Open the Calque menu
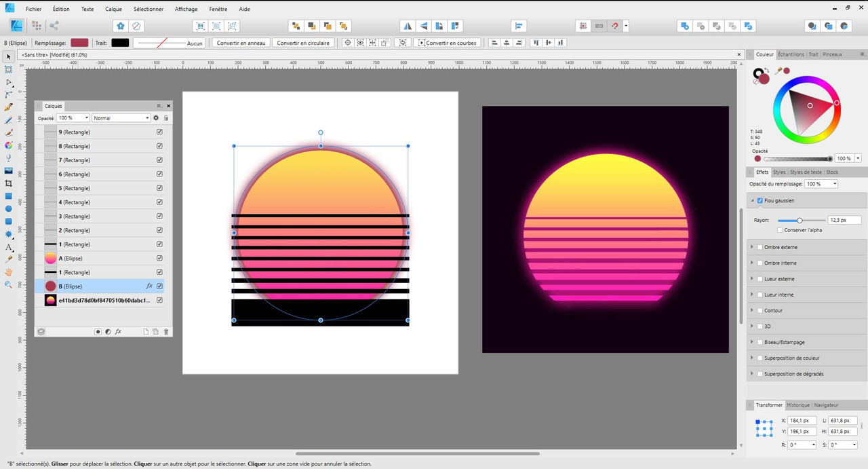868x469 pixels. coord(113,10)
